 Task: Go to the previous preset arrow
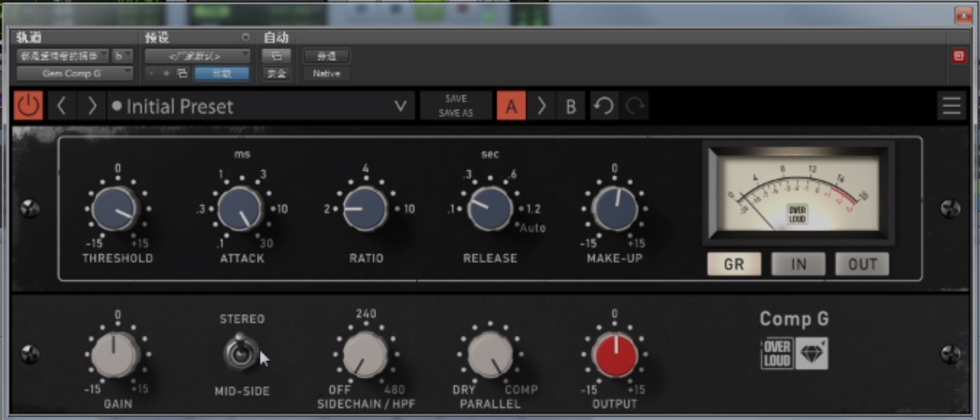click(x=62, y=105)
